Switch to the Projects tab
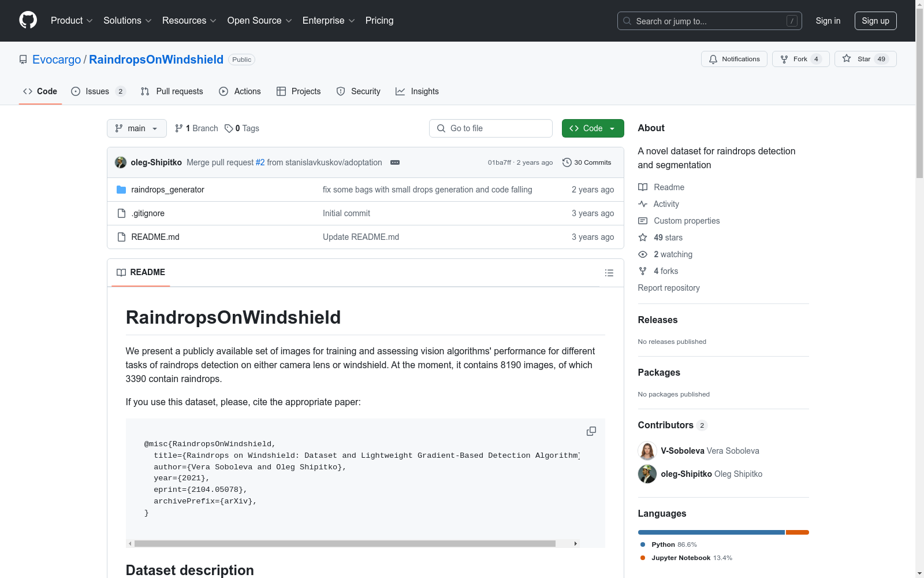This screenshot has height=578, width=924. pos(299,91)
